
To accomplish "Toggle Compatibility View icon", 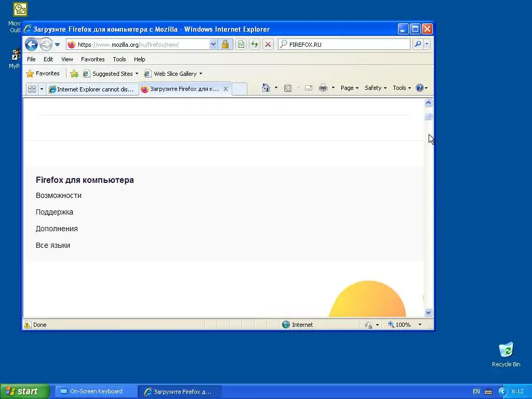I will pos(241,45).
